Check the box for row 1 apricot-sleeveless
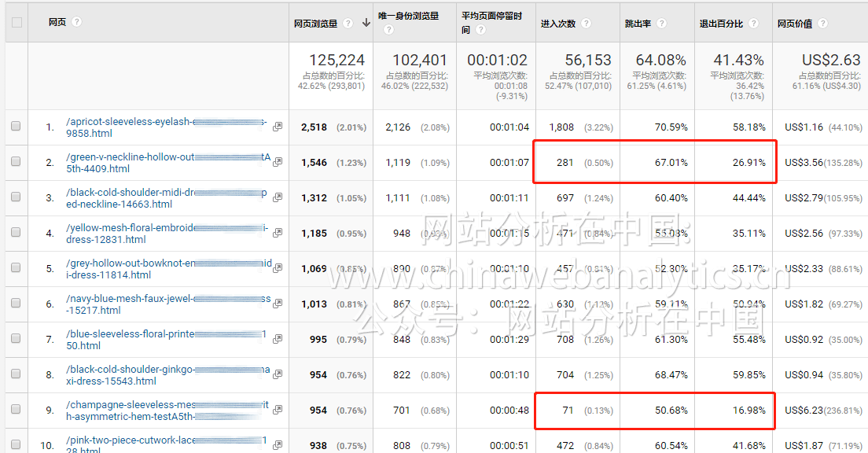The height and width of the screenshot is (453, 868). (x=16, y=126)
